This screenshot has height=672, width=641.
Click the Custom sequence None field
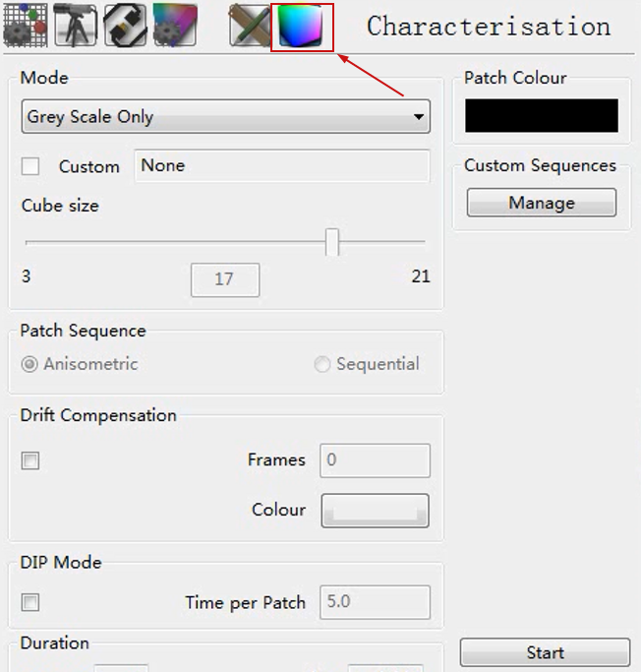282,166
